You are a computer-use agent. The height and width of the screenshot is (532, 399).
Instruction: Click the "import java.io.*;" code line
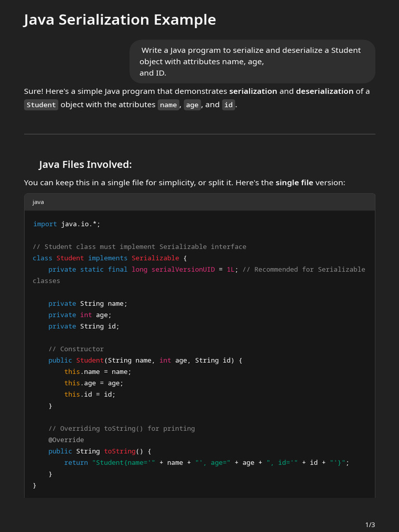click(x=66, y=224)
